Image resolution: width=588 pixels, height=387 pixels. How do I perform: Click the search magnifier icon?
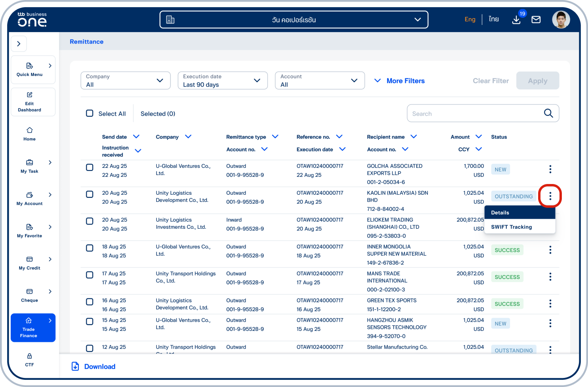click(x=548, y=113)
